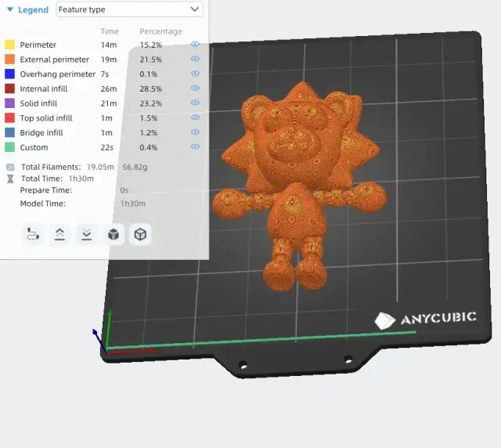Select the solid cube view icon

(x=114, y=234)
